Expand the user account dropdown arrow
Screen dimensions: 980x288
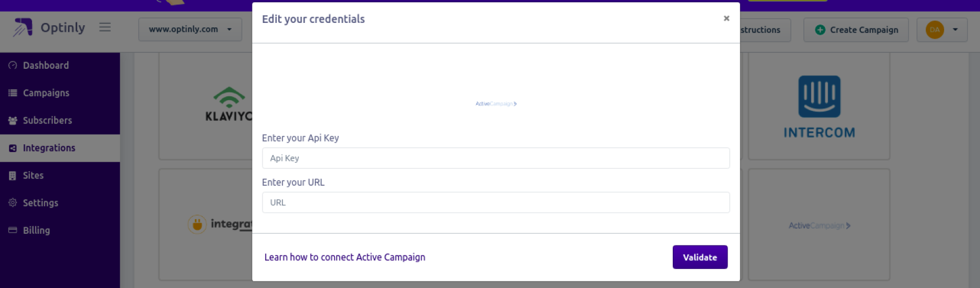point(955,30)
